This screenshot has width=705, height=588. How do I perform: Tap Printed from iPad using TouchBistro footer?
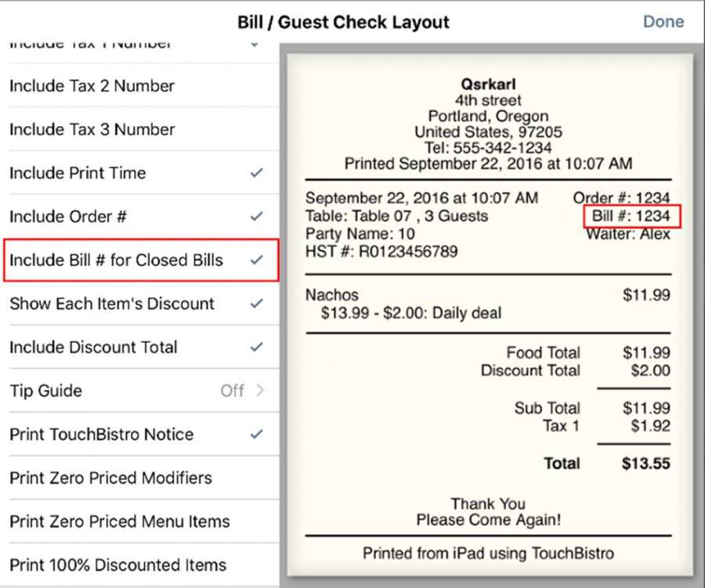coord(488,554)
